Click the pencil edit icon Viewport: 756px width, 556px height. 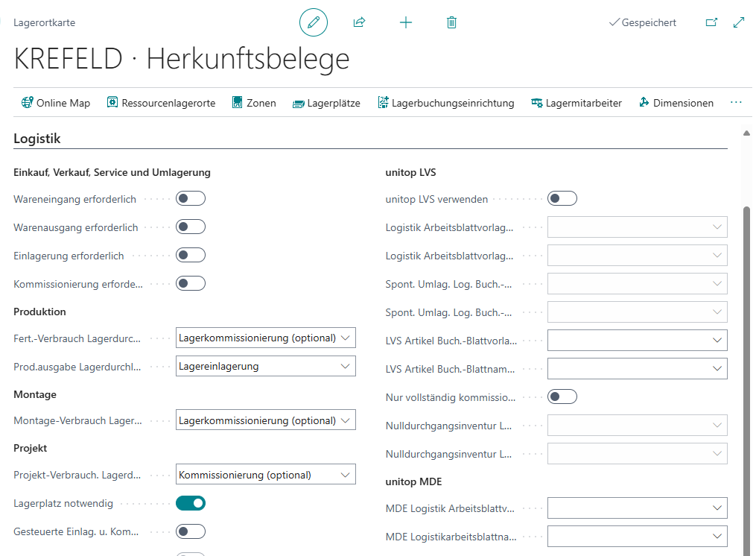point(314,22)
